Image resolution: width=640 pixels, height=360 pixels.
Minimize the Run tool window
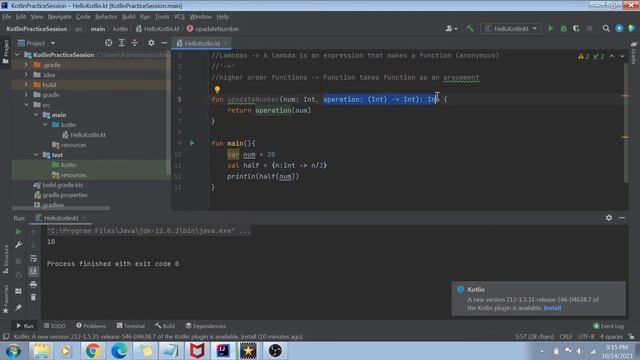coord(622,218)
